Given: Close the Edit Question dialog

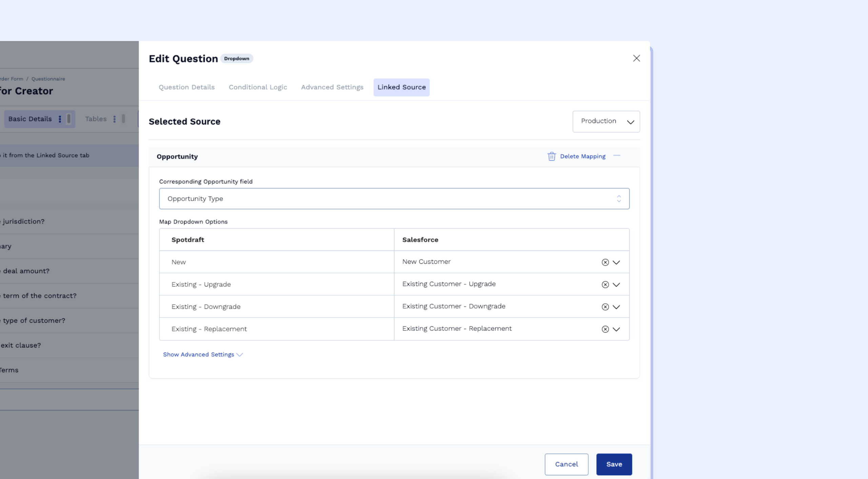Looking at the screenshot, I should pyautogui.click(x=636, y=58).
